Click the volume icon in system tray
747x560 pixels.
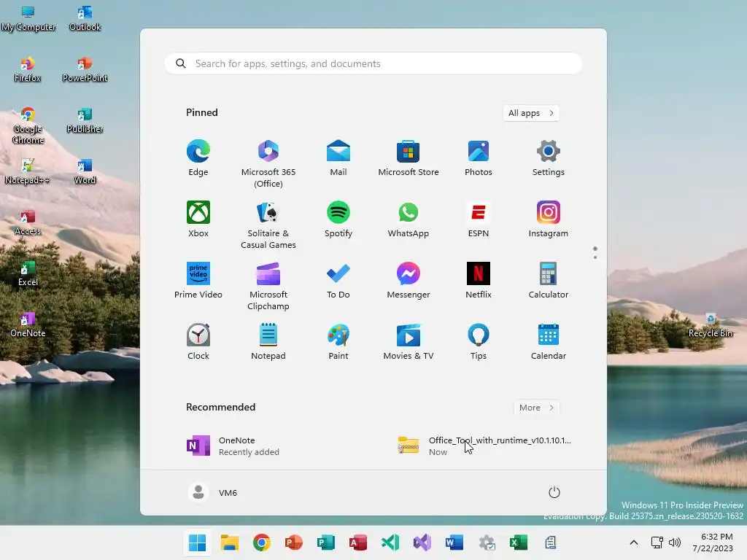pos(675,542)
